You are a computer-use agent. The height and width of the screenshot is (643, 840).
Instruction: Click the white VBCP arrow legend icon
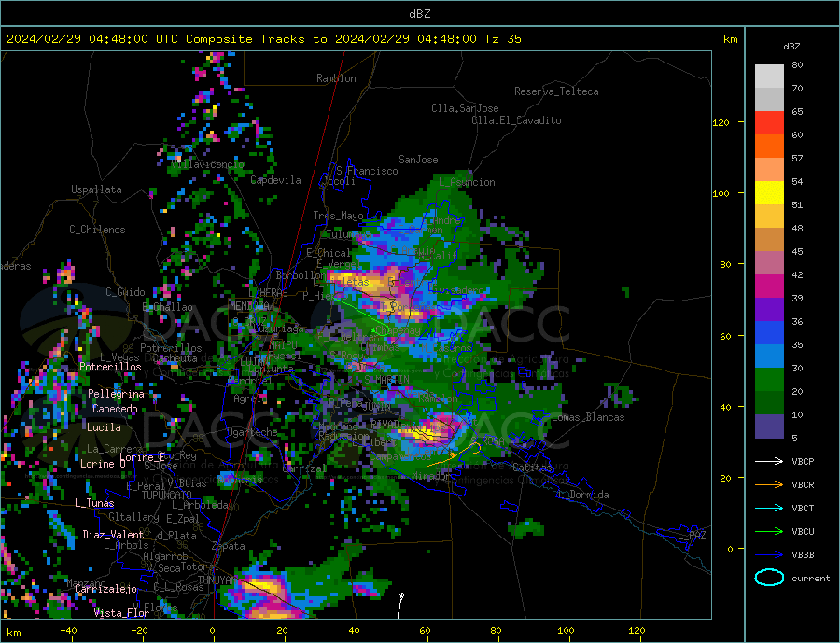(x=769, y=461)
